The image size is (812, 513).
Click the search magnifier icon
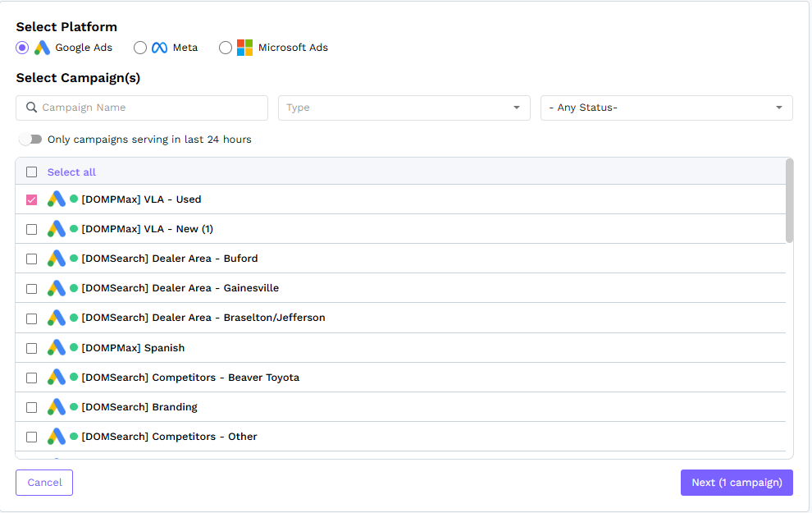[x=31, y=108]
